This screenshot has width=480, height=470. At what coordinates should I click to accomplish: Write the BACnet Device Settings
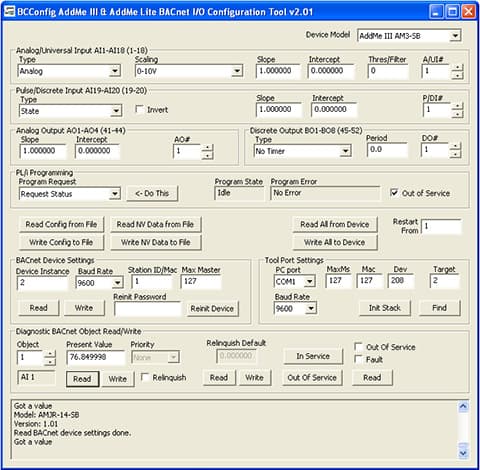click(84, 308)
